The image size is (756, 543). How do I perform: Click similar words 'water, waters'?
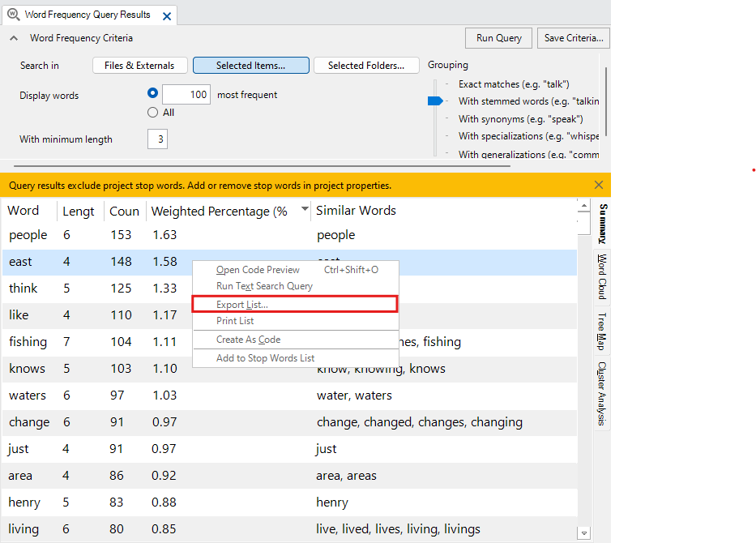pos(354,395)
